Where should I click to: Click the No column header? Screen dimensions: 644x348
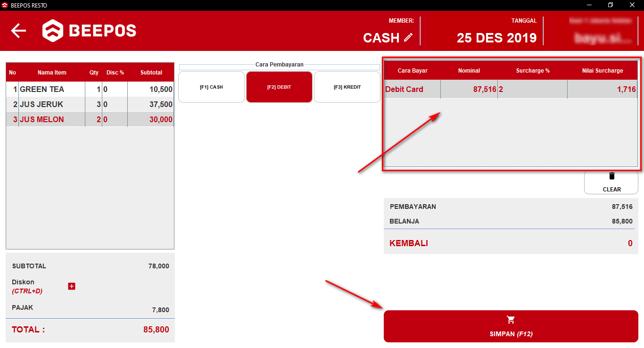pyautogui.click(x=12, y=73)
